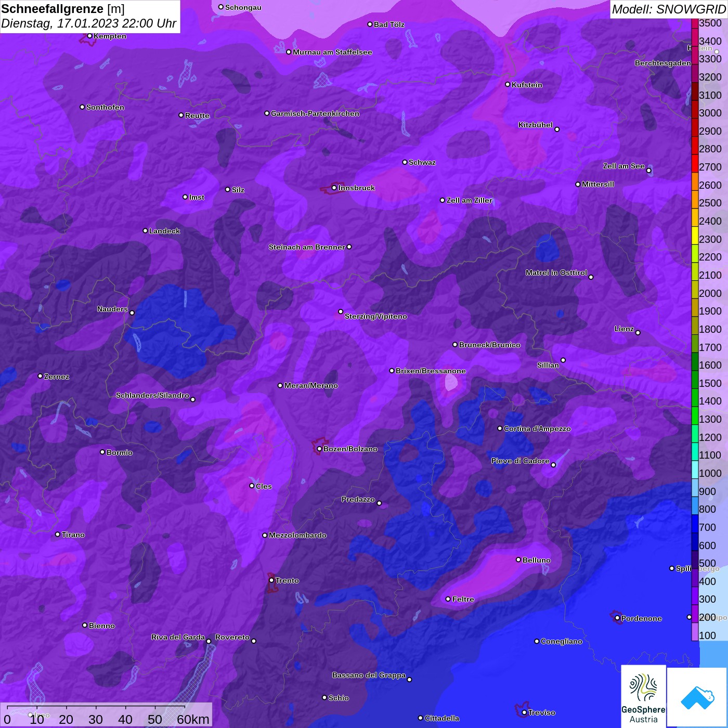
Task: Select the date line "Dienstag, 17.01.2023 22:00 Uhr"
Action: [x=89, y=24]
